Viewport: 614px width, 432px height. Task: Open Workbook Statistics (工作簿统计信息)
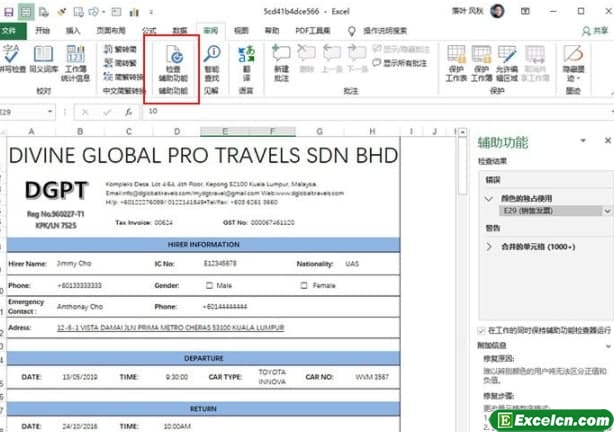(75, 63)
